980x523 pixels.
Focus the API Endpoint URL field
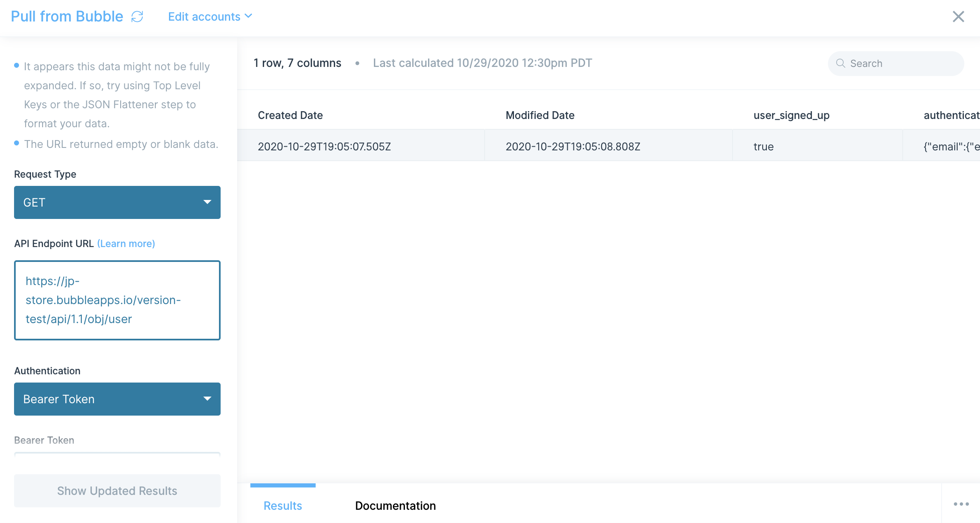point(117,300)
